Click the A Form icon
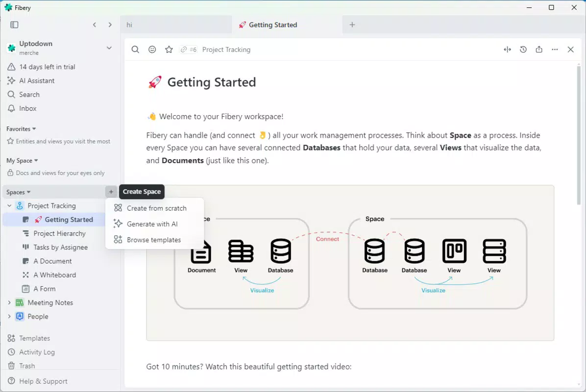 click(x=26, y=289)
